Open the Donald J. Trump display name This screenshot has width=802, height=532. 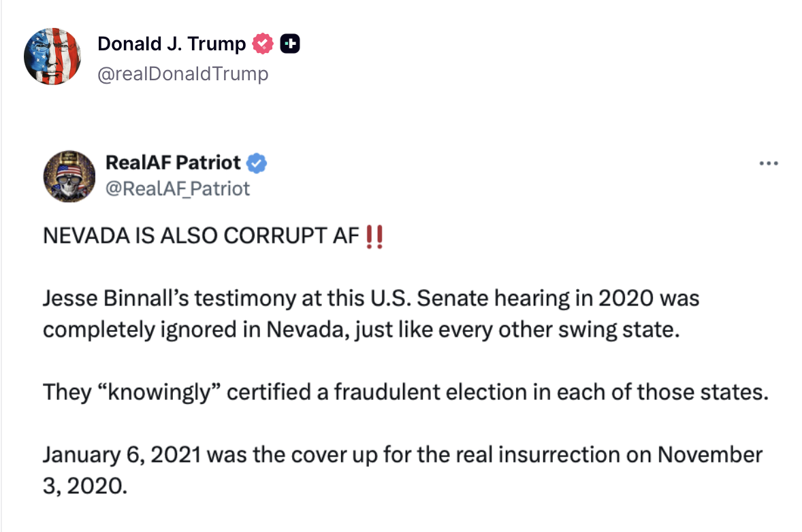[x=172, y=44]
